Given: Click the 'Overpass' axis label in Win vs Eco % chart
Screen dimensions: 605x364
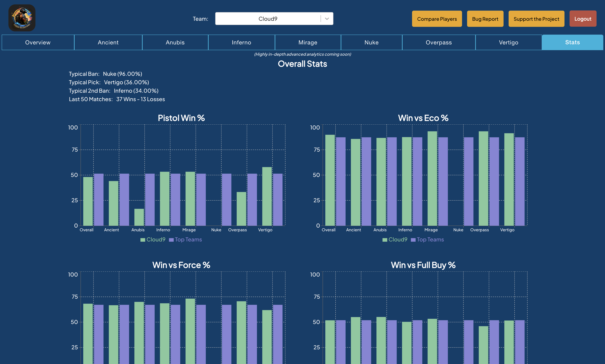Looking at the screenshot, I should pos(479,230).
